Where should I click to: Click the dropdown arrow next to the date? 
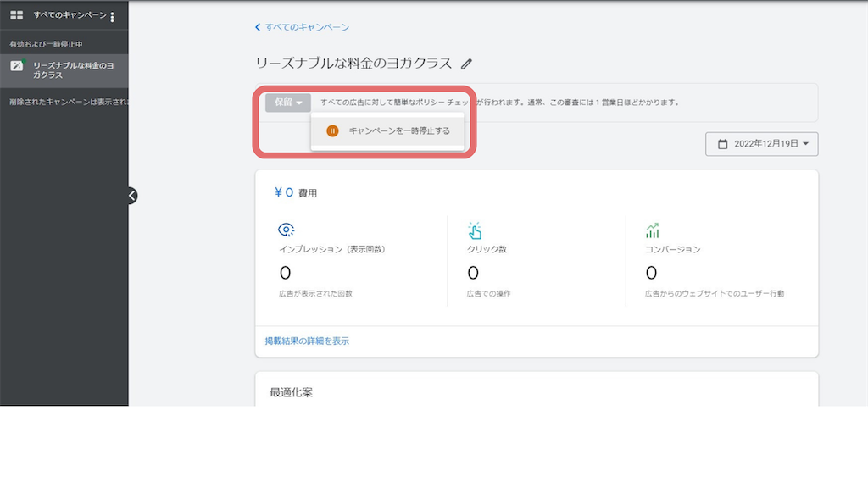805,144
